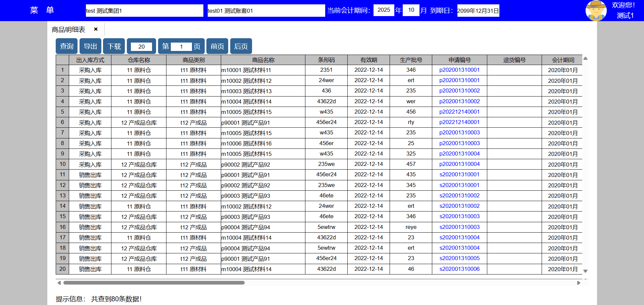644x305 pixels.
Task: Click the horizontal scroll right arrow
Action: (x=579, y=283)
